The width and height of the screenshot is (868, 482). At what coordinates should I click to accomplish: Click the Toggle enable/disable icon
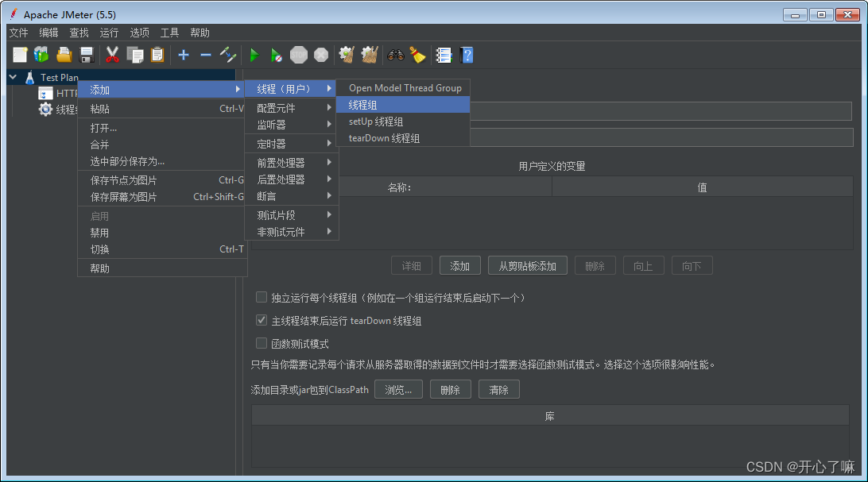tap(227, 55)
